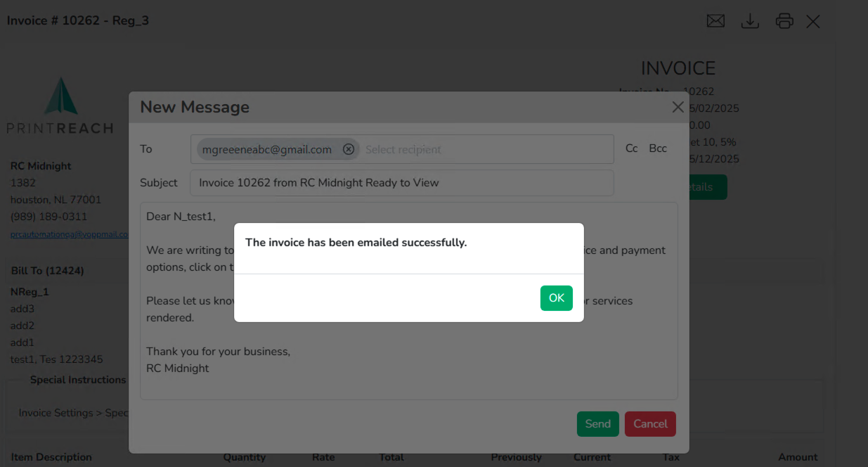Send the invoice email
Image resolution: width=868 pixels, height=467 pixels.
point(597,423)
